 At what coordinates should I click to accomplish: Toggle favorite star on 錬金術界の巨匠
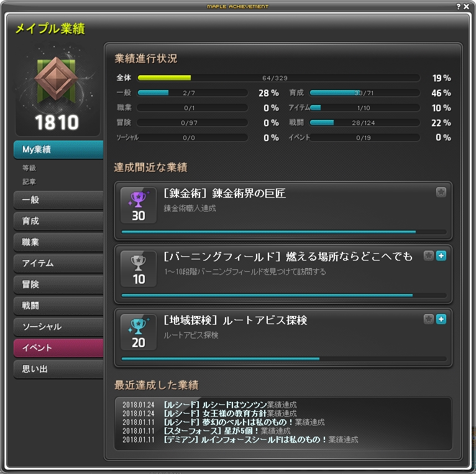coord(441,192)
